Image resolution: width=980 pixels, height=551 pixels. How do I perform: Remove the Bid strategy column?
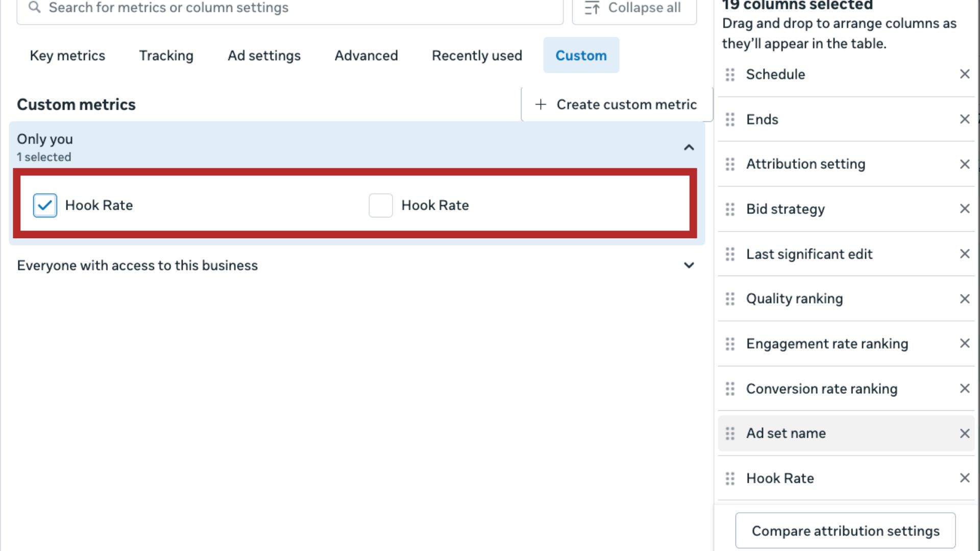pos(964,209)
